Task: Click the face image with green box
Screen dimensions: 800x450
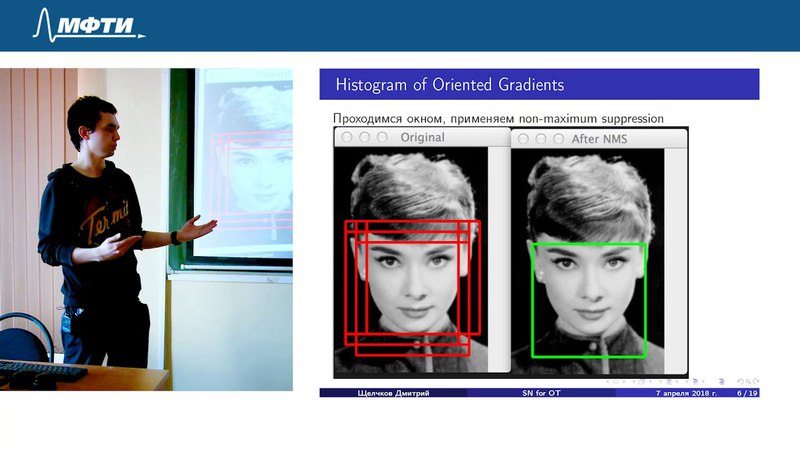Action: coord(588,261)
